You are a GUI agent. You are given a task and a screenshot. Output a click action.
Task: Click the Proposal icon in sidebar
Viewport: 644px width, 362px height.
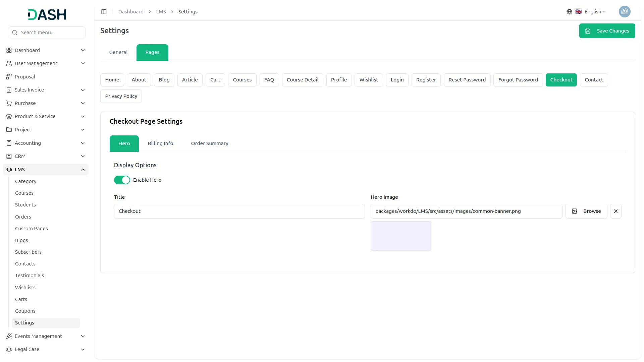point(9,77)
